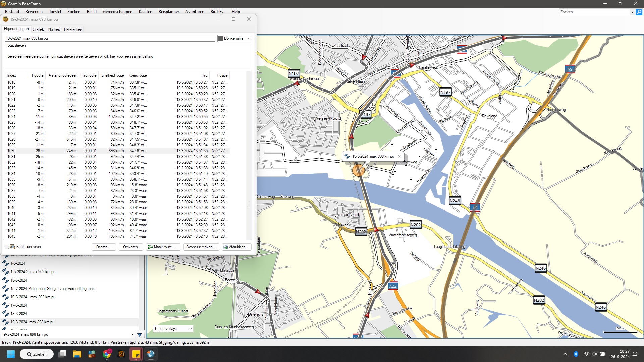Click the track name input field
This screenshot has width=644, height=362.
(x=110, y=38)
